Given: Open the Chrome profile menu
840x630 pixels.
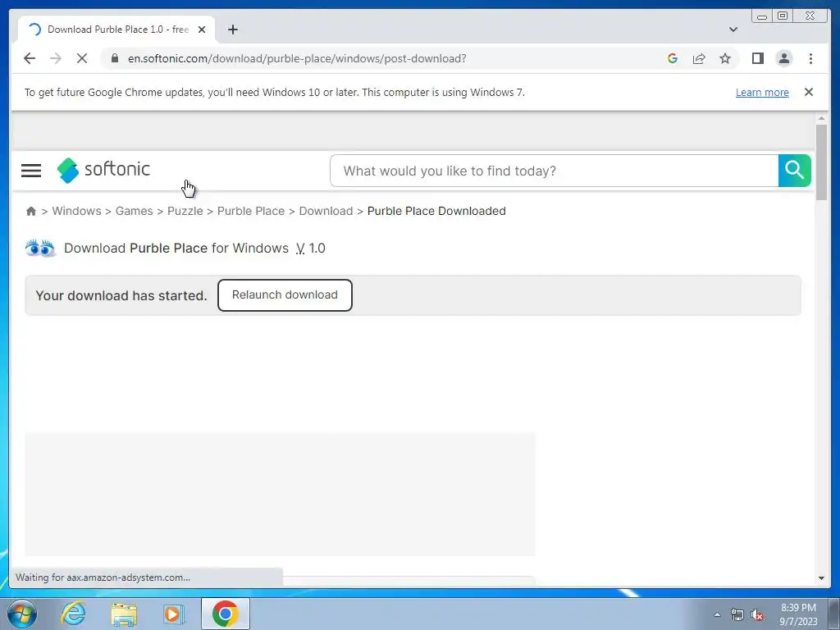Looking at the screenshot, I should pos(783,58).
